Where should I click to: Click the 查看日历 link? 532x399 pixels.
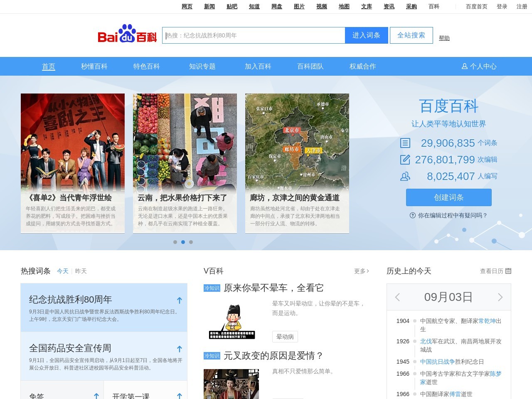(x=492, y=271)
